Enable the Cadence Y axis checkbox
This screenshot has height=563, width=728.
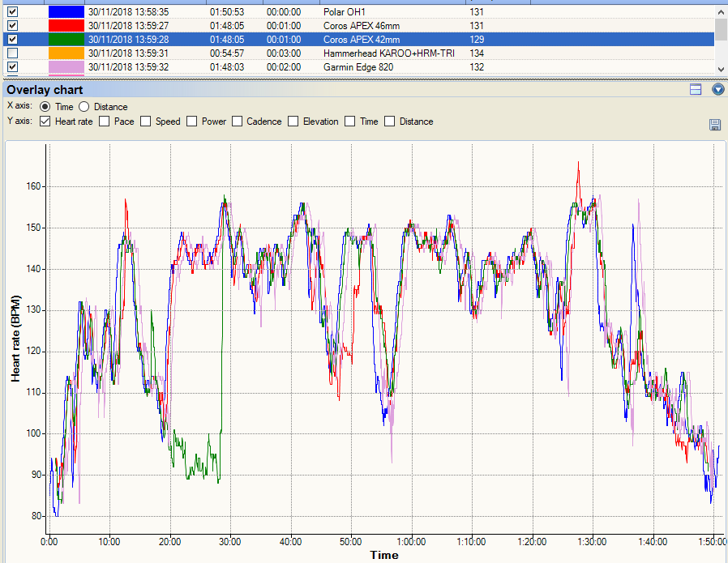(238, 122)
